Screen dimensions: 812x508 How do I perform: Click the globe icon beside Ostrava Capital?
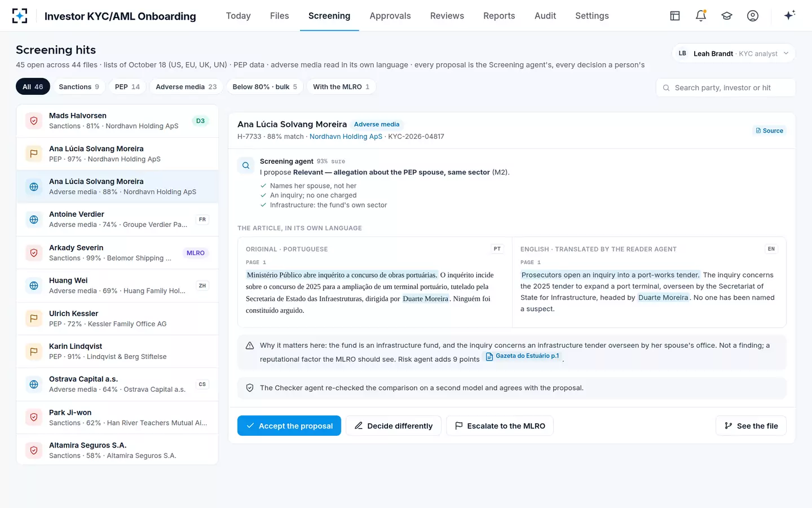pyautogui.click(x=34, y=384)
